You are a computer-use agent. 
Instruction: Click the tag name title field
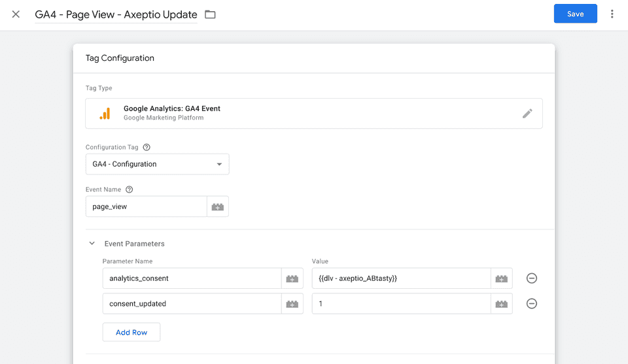pyautogui.click(x=116, y=14)
